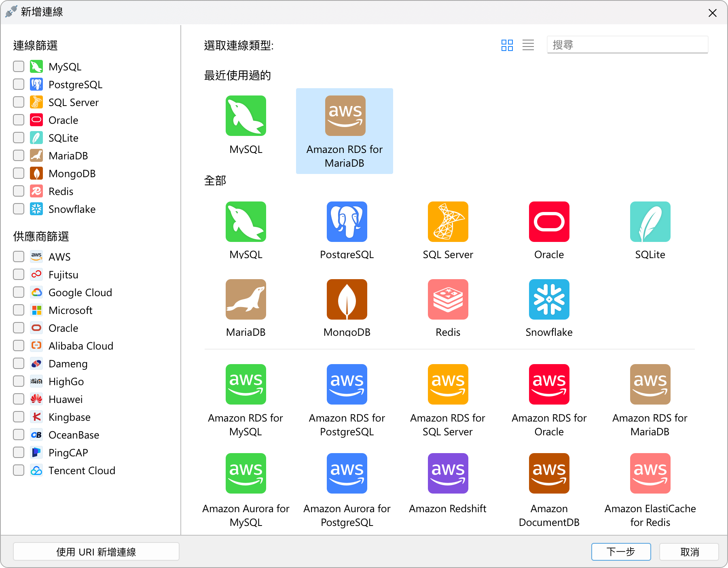Pick Amazon ElastiCache for Redis
The width and height of the screenshot is (728, 568).
coord(650,473)
